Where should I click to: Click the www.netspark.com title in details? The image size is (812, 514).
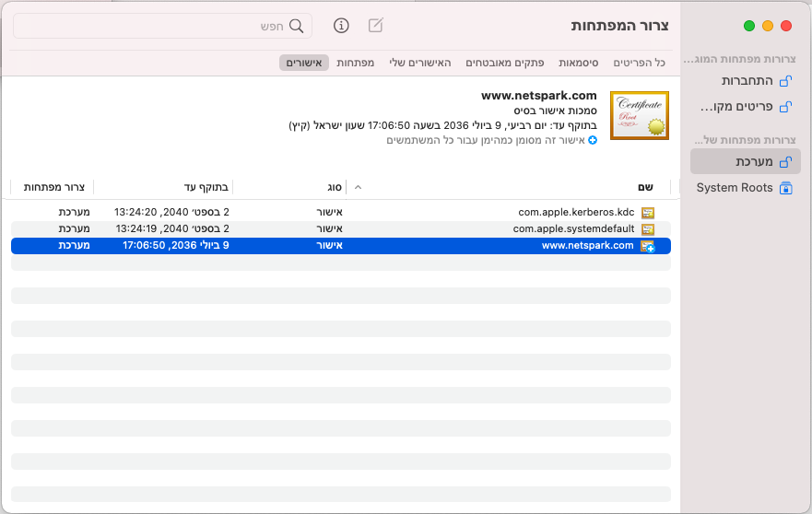click(538, 95)
